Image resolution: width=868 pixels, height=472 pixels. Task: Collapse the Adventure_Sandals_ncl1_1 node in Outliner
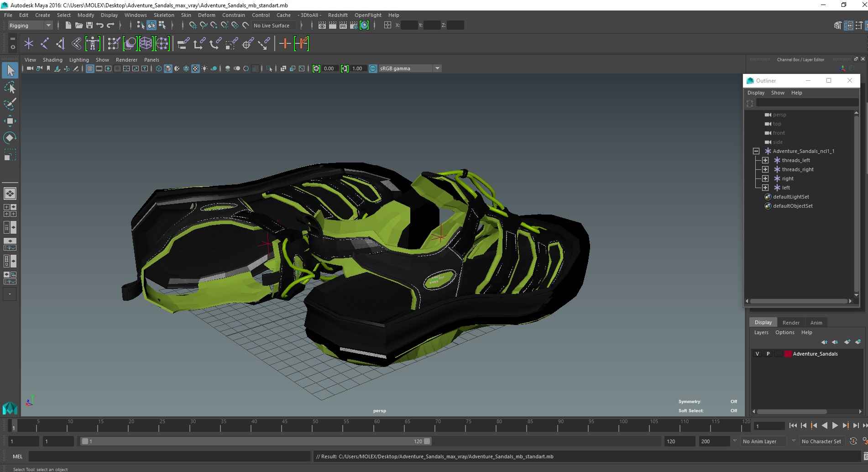coord(756,151)
